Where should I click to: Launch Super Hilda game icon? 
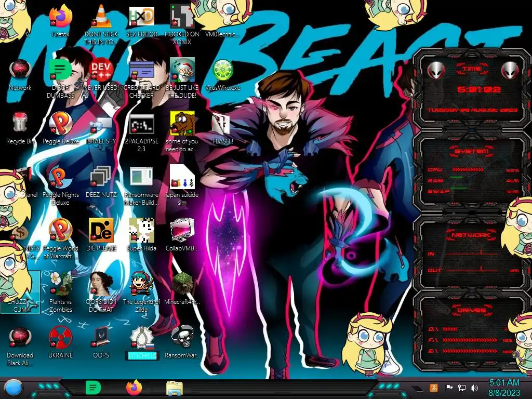tap(141, 230)
